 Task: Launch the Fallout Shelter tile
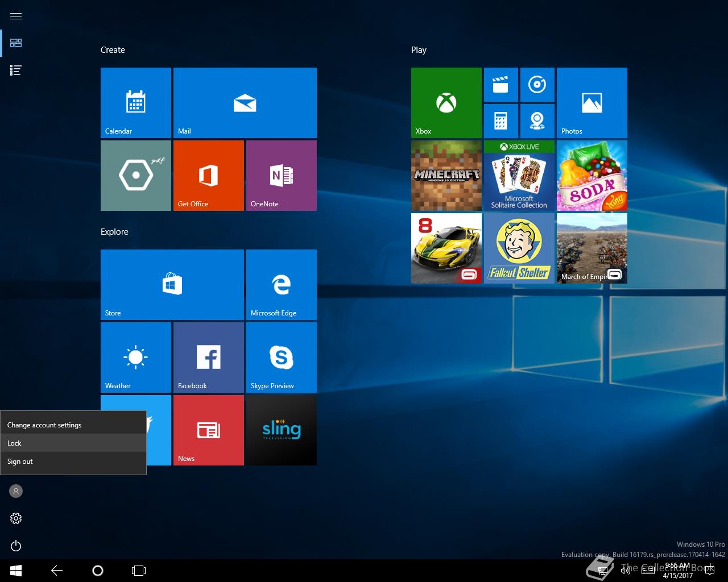519,248
